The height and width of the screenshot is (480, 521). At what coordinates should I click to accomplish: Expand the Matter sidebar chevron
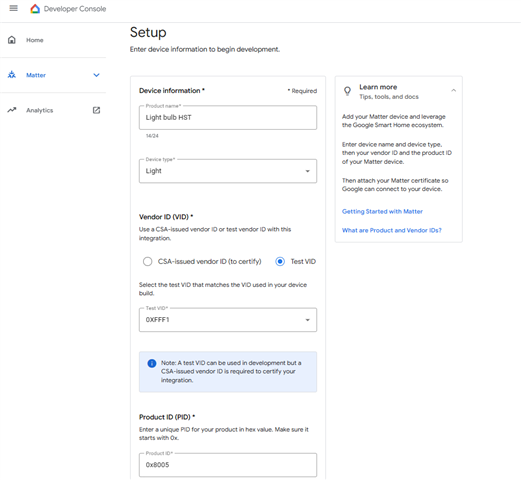click(96, 75)
